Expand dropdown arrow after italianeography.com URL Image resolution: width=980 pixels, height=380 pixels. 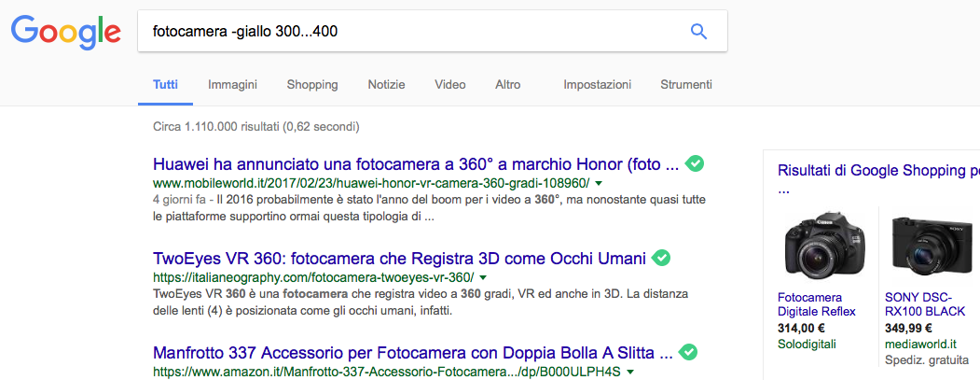click(x=483, y=278)
